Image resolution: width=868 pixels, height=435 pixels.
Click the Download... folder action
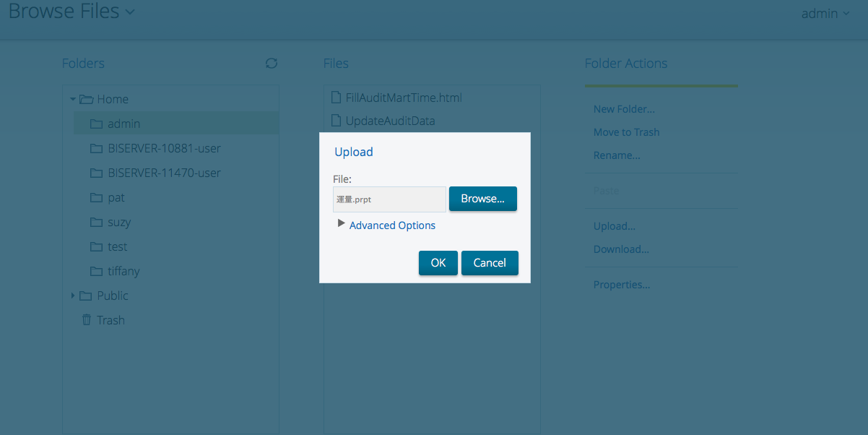pyautogui.click(x=621, y=249)
